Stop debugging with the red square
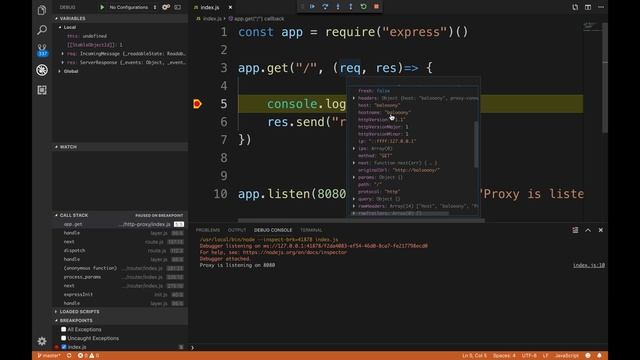Screen dimensions: 640x360 [376, 7]
